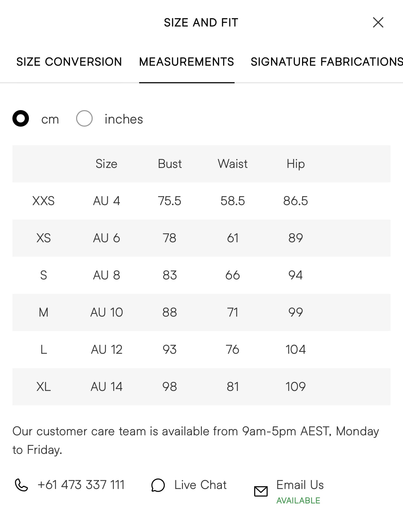The image size is (403, 532).
Task: Click the email envelope icon
Action: (261, 491)
